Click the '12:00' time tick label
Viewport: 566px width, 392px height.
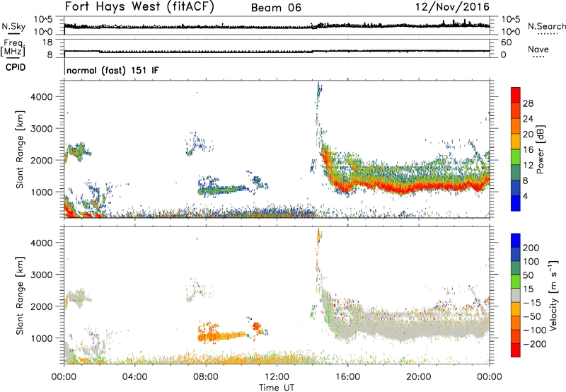tap(277, 377)
